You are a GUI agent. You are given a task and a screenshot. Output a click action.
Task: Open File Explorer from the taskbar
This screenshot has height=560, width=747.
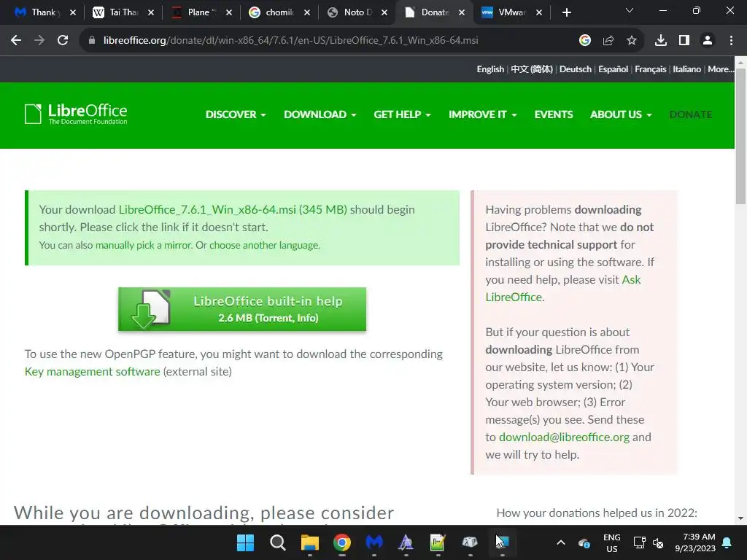point(309,542)
